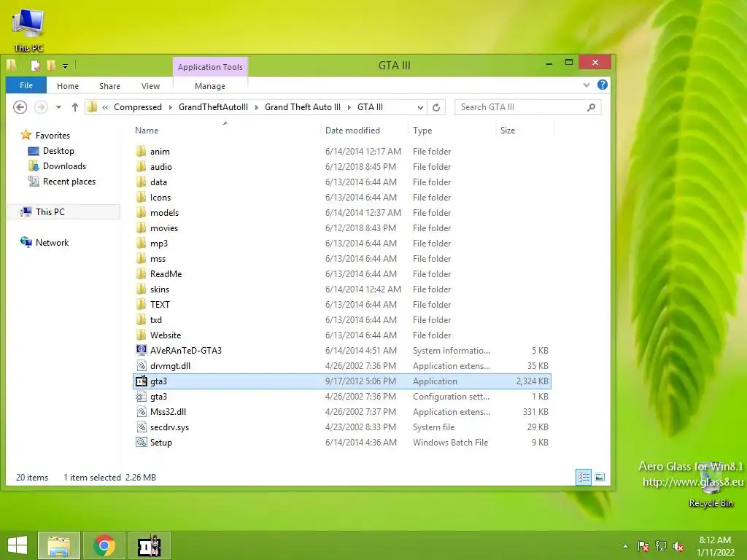Screen dimensions: 747x560
Task: Click the New folder quick access icon
Action: (x=51, y=65)
